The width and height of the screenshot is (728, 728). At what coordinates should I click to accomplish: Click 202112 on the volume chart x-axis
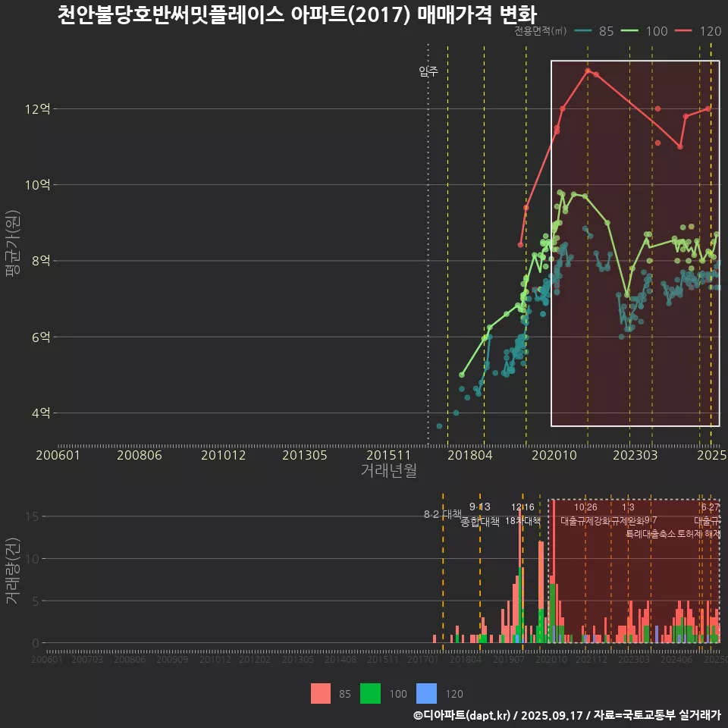591,659
